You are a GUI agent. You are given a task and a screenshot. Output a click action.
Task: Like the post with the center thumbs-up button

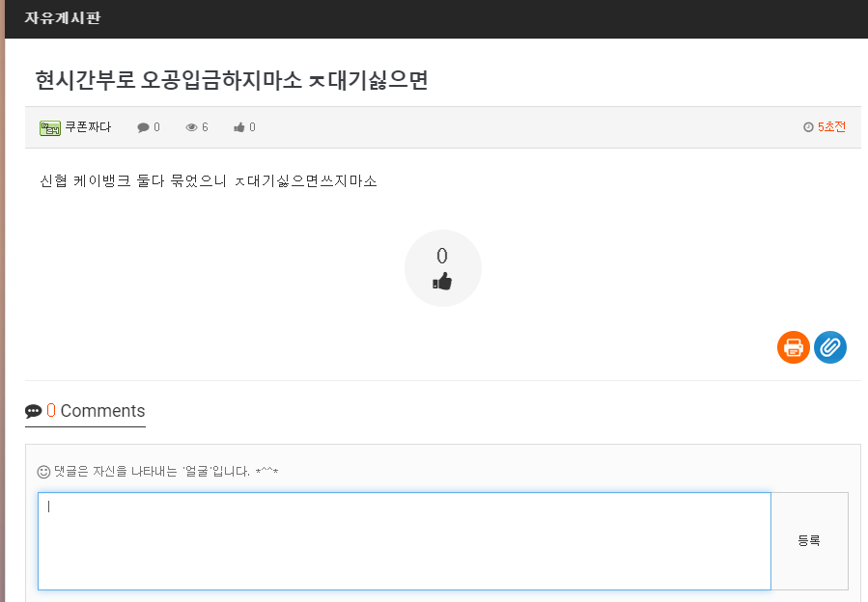442,268
